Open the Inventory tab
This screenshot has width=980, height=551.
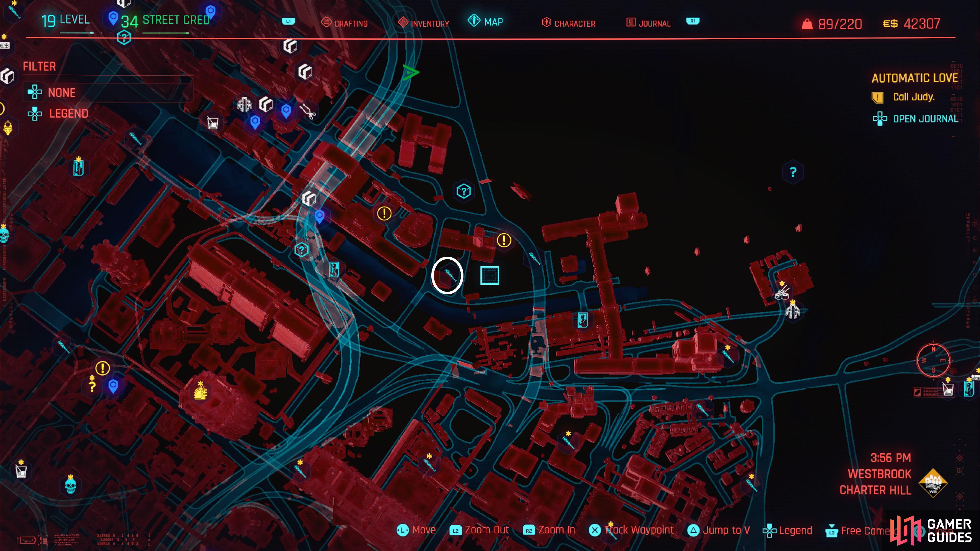[x=423, y=23]
